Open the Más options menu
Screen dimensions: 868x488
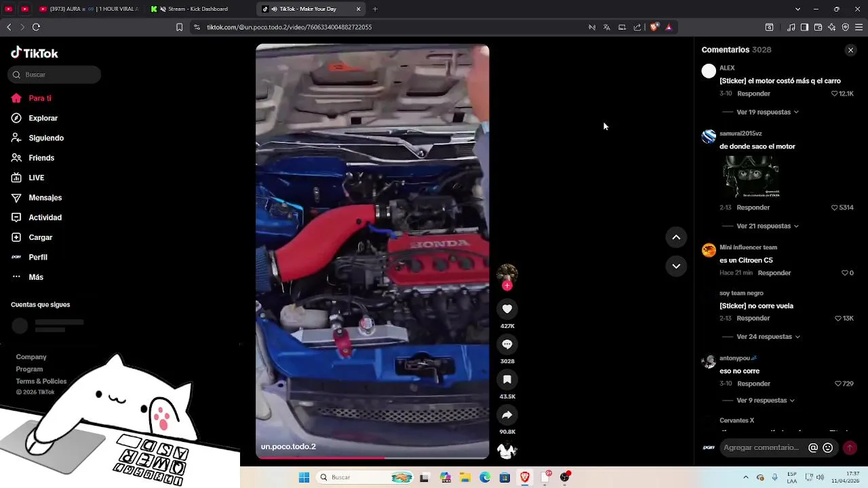(27, 277)
